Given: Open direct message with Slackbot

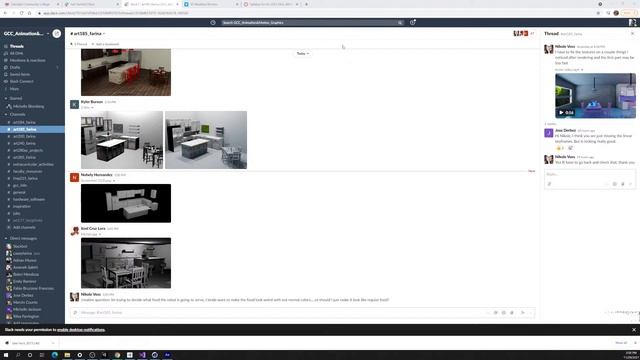Looking at the screenshot, I should point(20,247).
